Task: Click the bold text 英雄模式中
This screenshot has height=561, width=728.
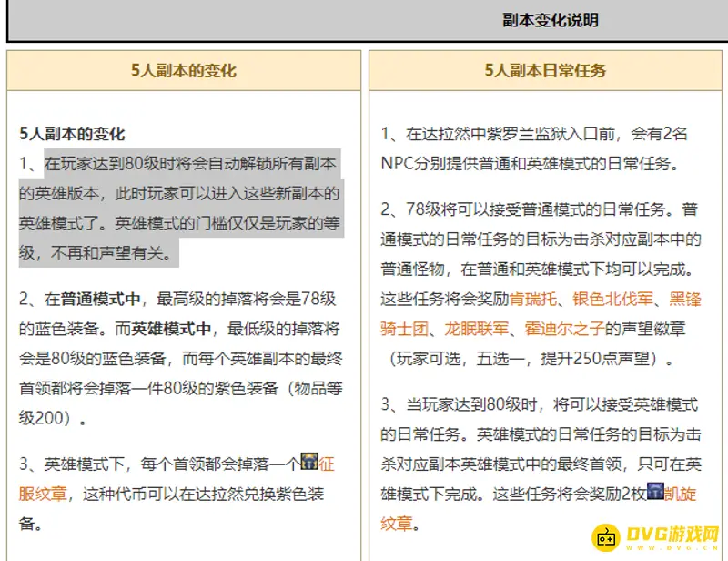Action: tap(171, 329)
